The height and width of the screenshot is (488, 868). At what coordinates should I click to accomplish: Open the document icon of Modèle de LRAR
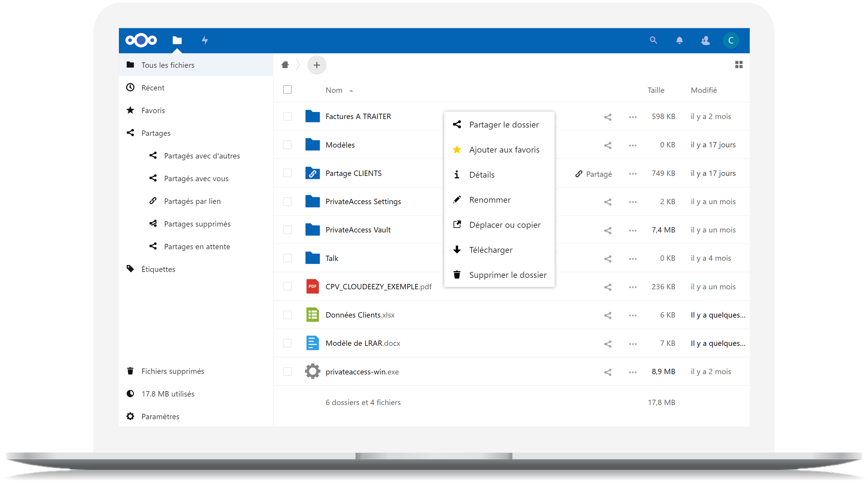312,343
